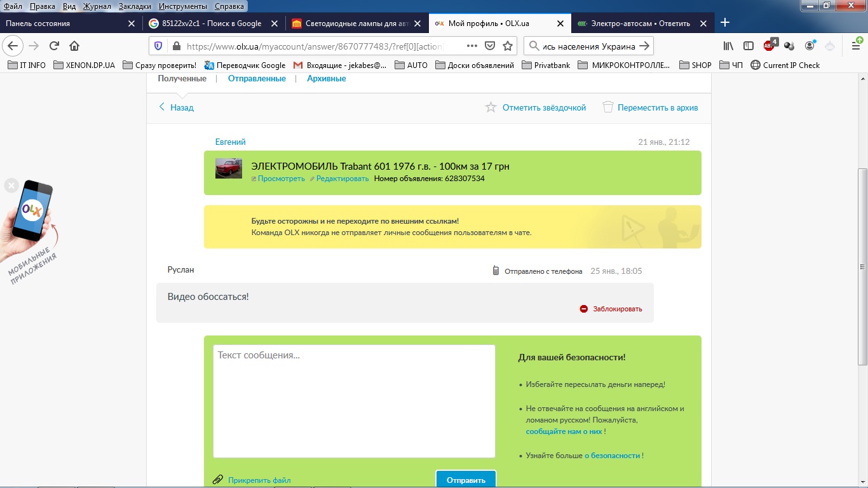
Task: Open the Firefox hamburger menu
Action: point(856,46)
